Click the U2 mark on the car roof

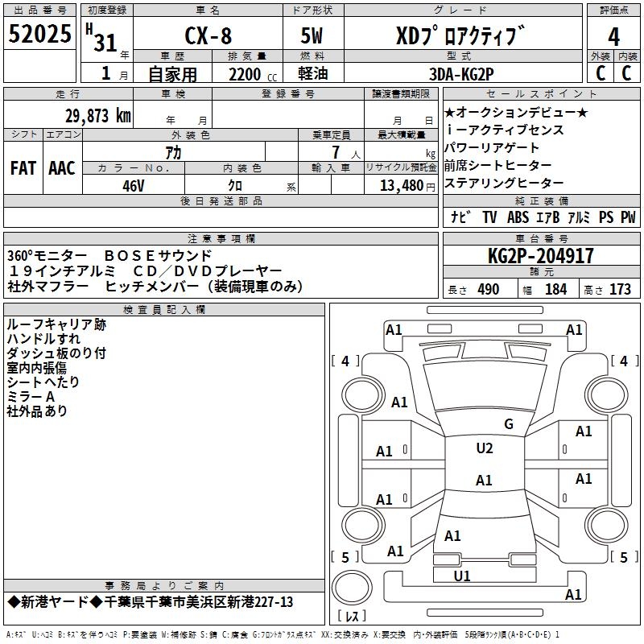pos(484,448)
